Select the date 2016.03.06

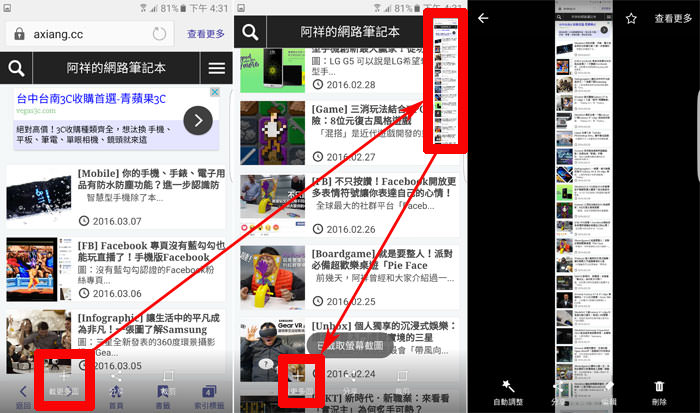point(117,293)
